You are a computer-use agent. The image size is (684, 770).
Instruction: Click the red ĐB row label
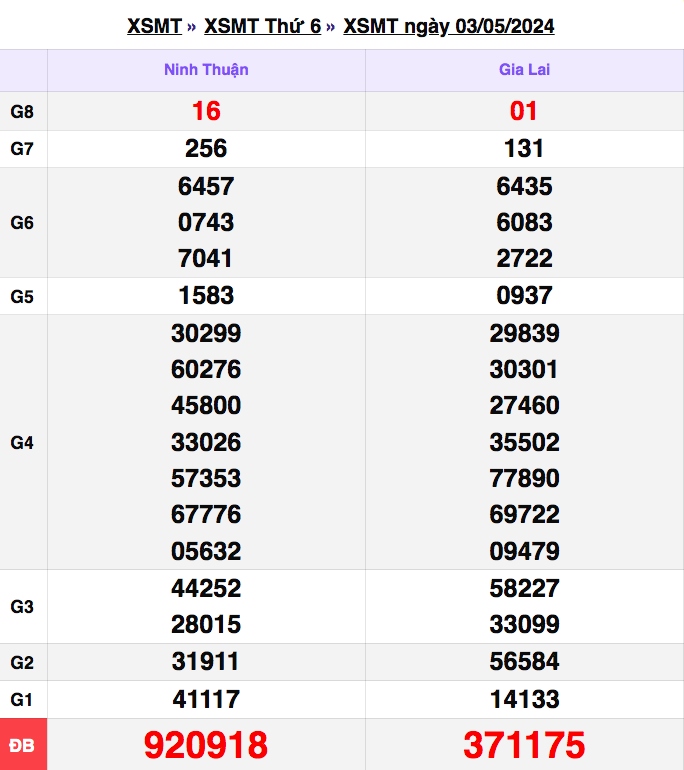23,744
